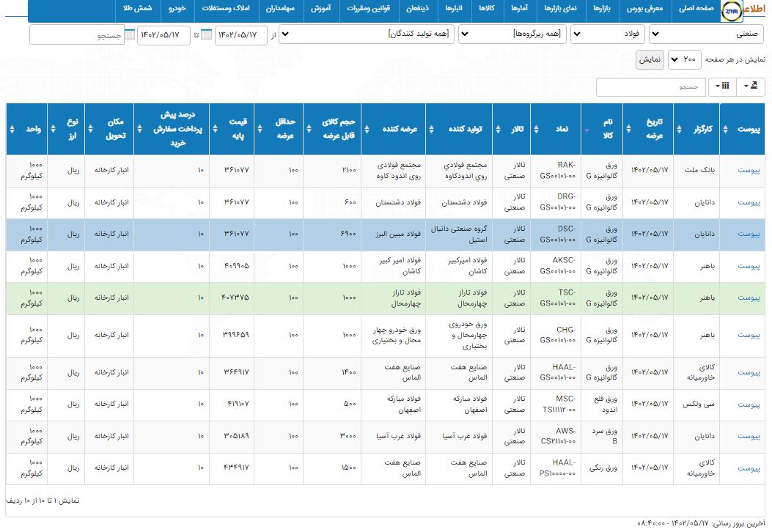Expand the همه تولید کنندگان producer dropdown
The height and width of the screenshot is (532, 772).
367,34
